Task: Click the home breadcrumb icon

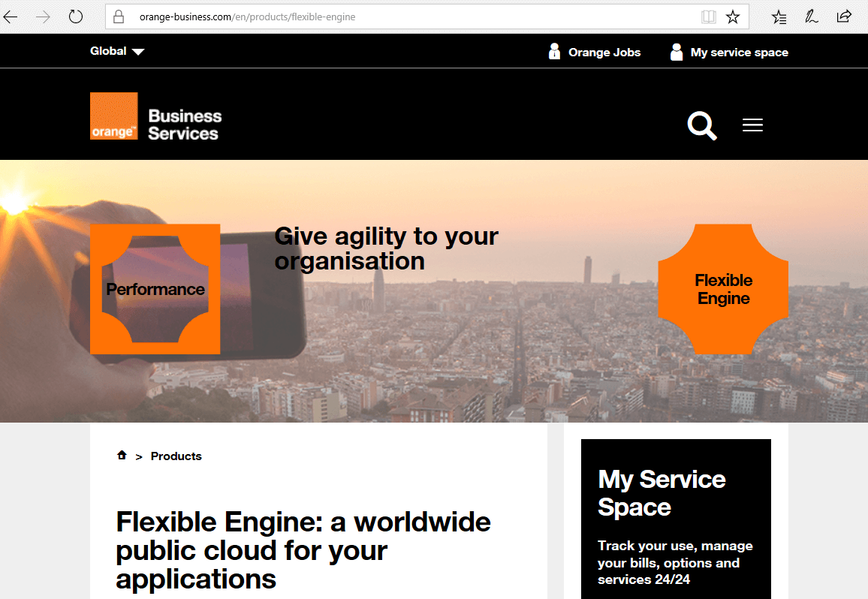Action: coord(122,455)
